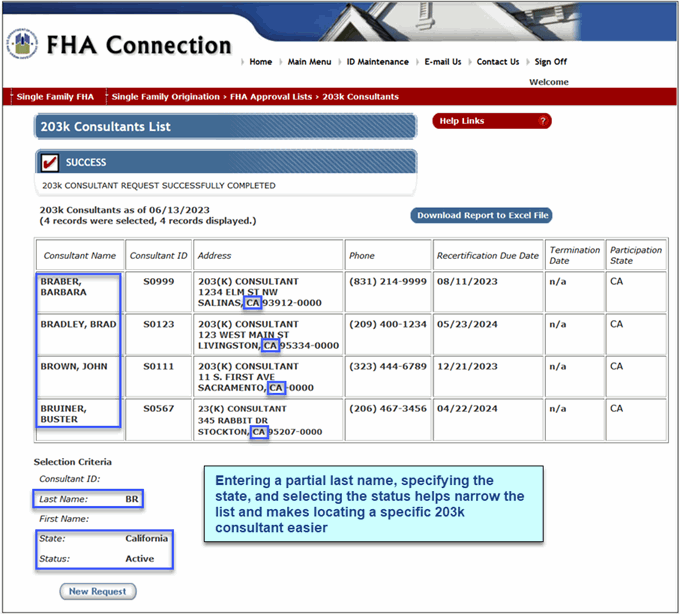Click consultant ID S0999
This screenshot has height=614, width=680.
(159, 281)
